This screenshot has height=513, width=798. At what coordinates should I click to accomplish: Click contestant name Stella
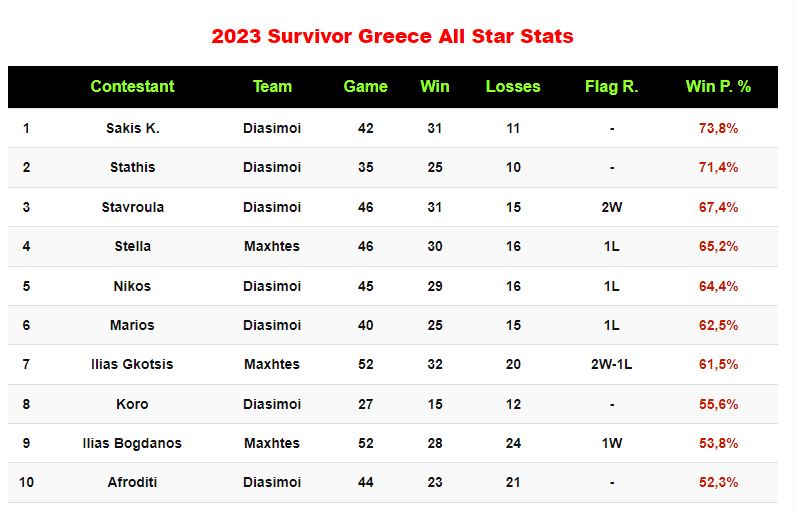tap(132, 246)
